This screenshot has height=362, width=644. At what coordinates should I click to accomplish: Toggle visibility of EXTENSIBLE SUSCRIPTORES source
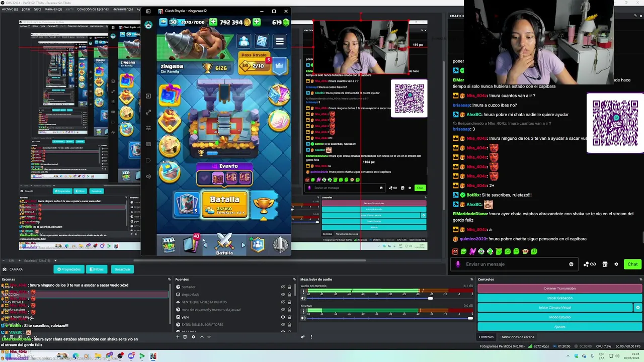[x=283, y=325]
